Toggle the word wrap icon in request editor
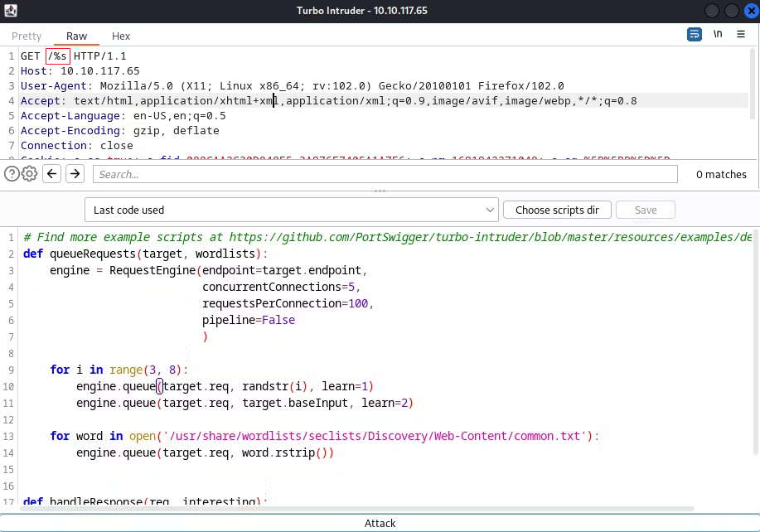The height and width of the screenshot is (532, 760). [x=694, y=35]
